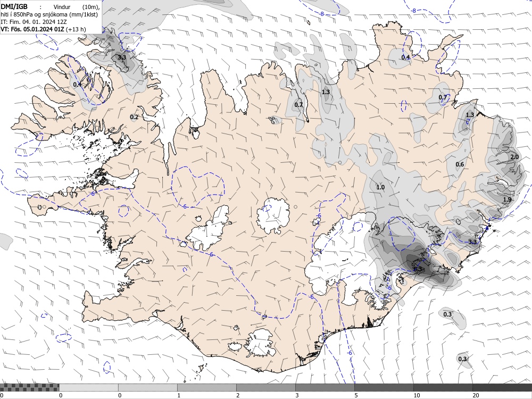
Task: Select the 3.3 value at Westfjords northern tip
Action: tap(122, 57)
